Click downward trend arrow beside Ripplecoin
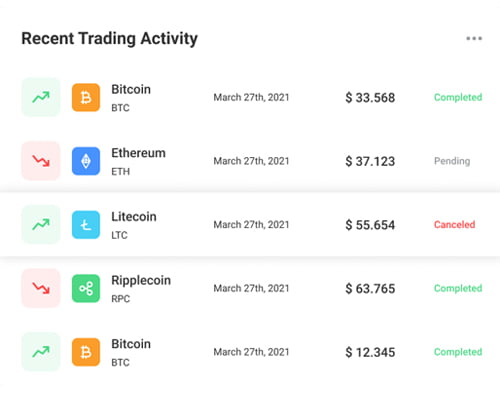This screenshot has width=500, height=400. coord(41,288)
